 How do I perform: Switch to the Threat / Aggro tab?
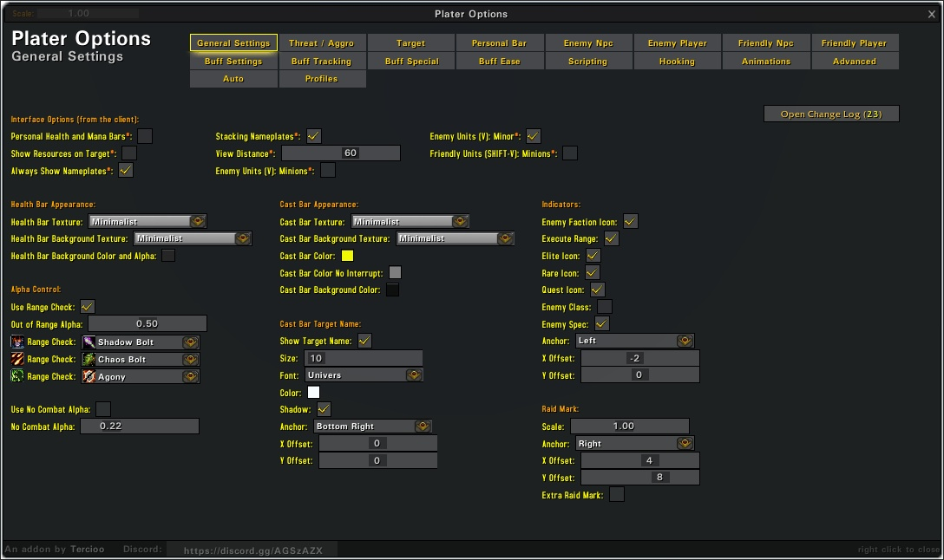coord(322,43)
